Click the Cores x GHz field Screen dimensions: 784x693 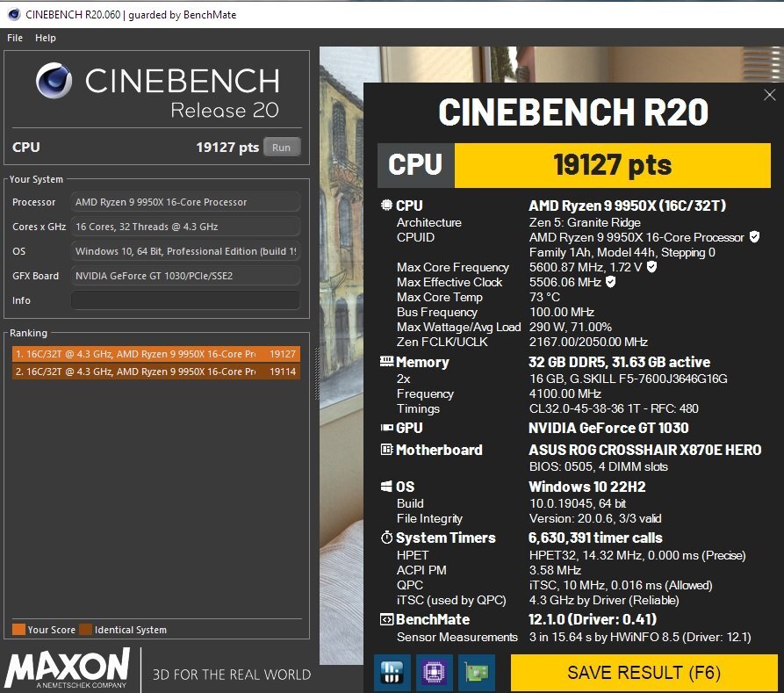coord(185,227)
